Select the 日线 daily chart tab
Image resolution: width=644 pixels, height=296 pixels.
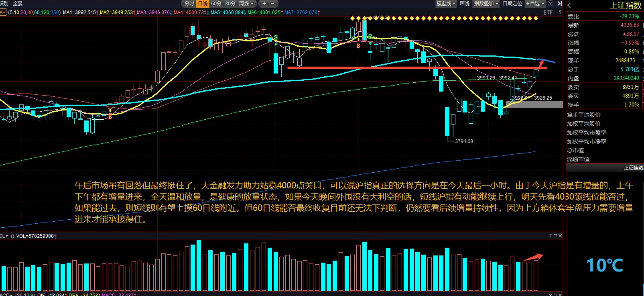pos(203,4)
